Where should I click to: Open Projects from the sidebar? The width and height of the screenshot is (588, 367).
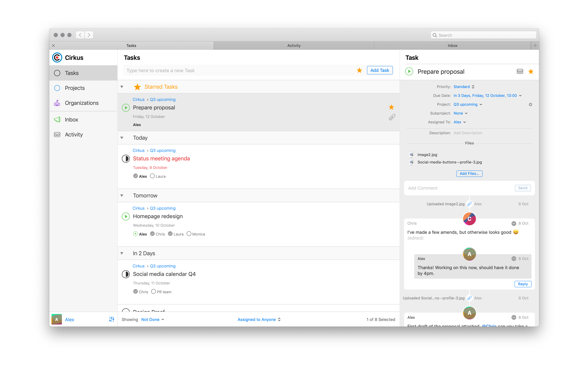click(x=74, y=88)
